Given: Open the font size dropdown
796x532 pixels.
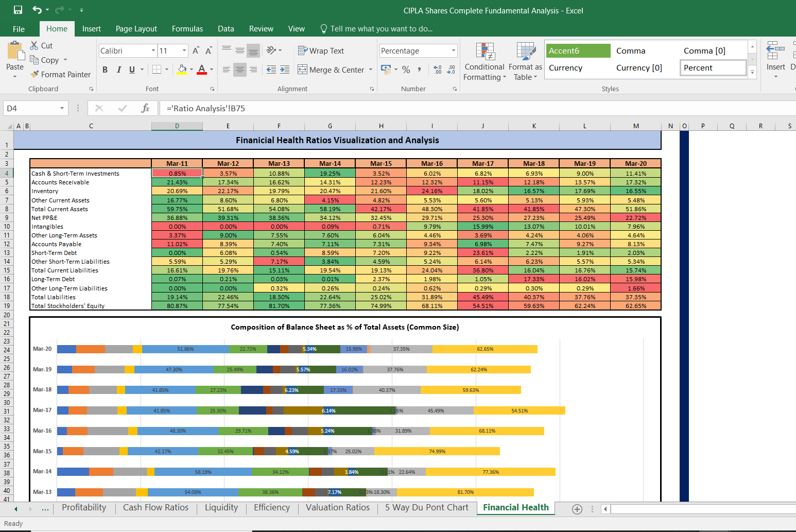Looking at the screenshot, I should pos(184,50).
